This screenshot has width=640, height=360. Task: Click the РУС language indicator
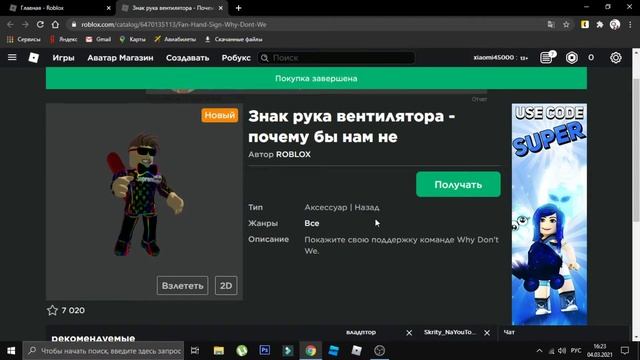(576, 351)
